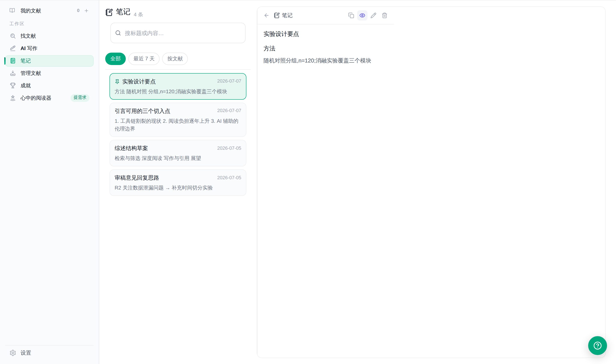Click the gear icon beside 设置
This screenshot has width=616, height=364.
point(13,353)
